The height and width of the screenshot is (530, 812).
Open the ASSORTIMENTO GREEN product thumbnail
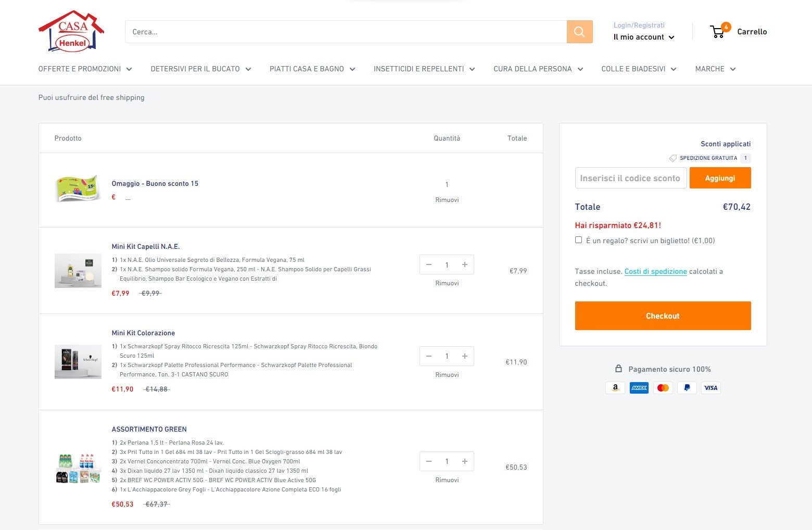(78, 468)
